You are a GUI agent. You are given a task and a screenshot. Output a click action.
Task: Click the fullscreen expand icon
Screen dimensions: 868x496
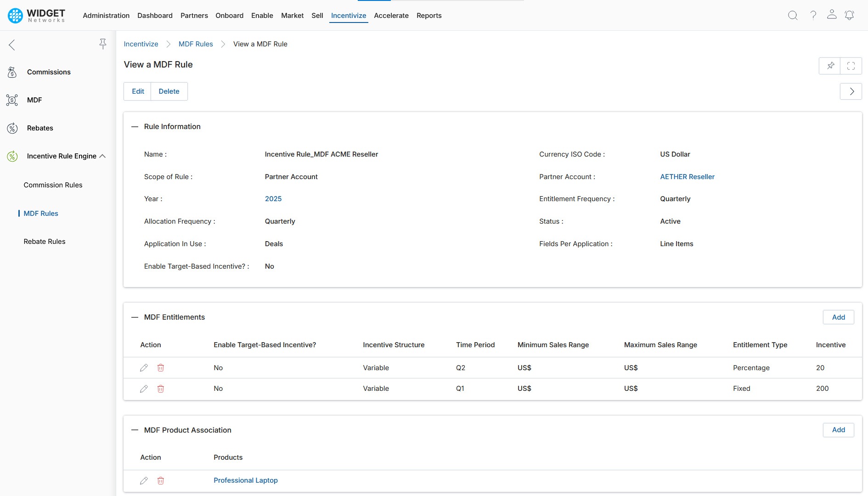point(851,66)
